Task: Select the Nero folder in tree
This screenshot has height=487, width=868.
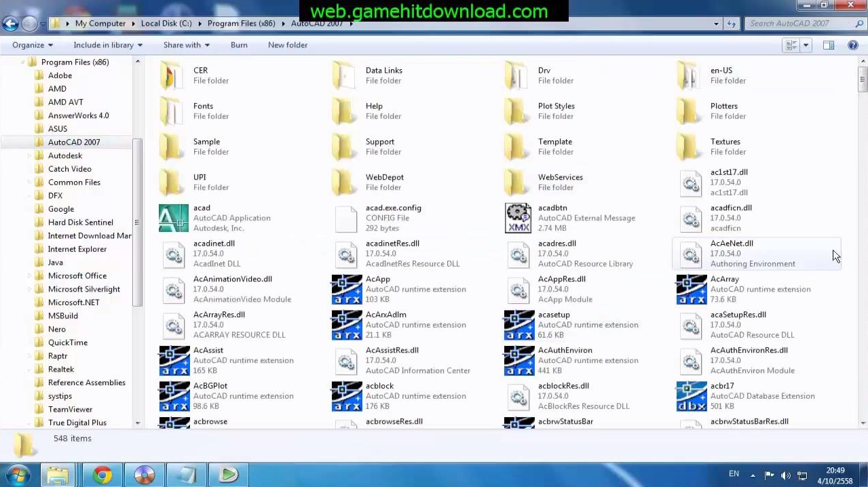Action: tap(57, 329)
